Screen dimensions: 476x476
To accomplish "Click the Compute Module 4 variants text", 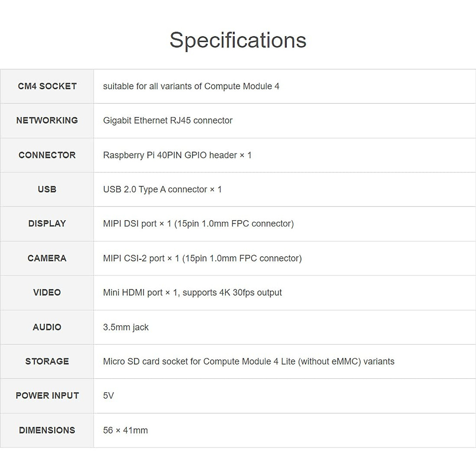I will coord(191,86).
